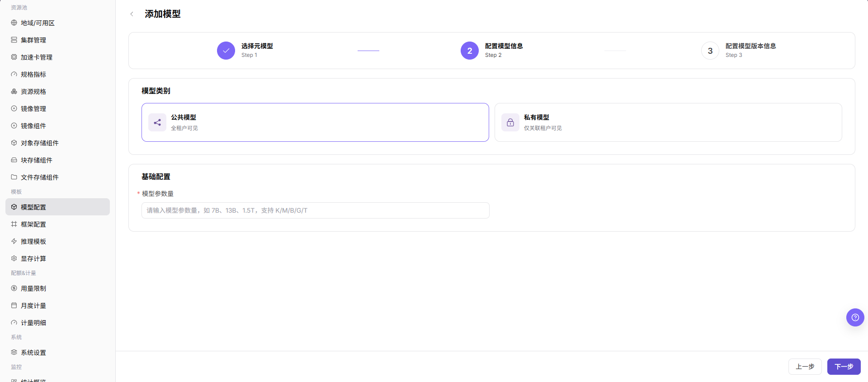Open 地域/可用区 in the sidebar
The height and width of the screenshot is (382, 868).
pos(57,23)
